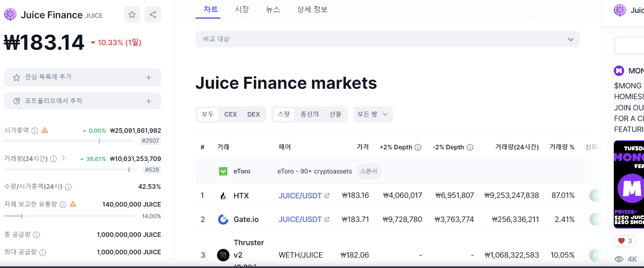Click the 스폰서 badge on eToro row
Screen dimensions: 644x268
click(x=369, y=171)
